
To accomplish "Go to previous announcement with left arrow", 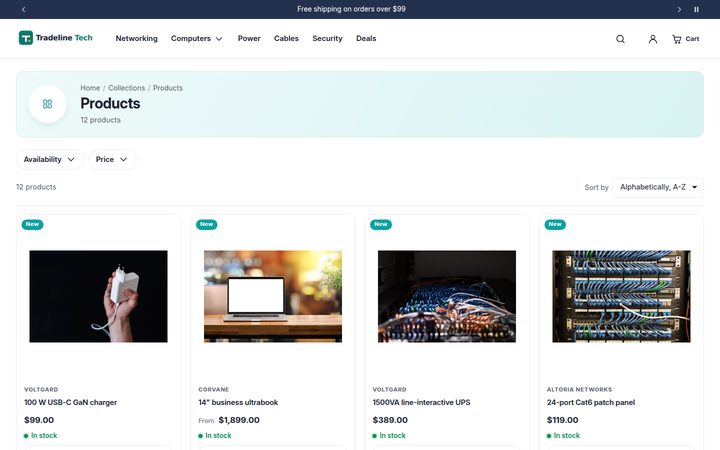I will coord(23,9).
